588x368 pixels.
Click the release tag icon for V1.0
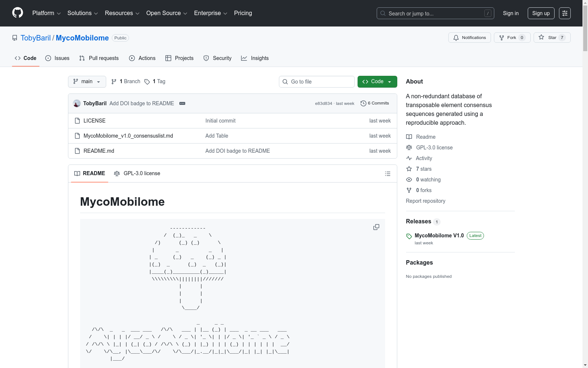click(x=409, y=236)
